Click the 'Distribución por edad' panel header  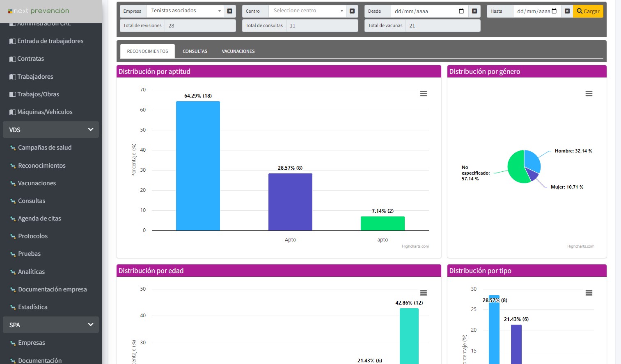(279, 271)
